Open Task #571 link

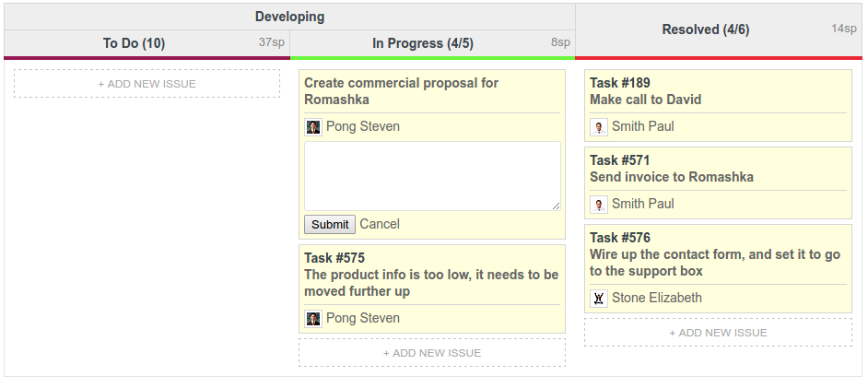619,160
